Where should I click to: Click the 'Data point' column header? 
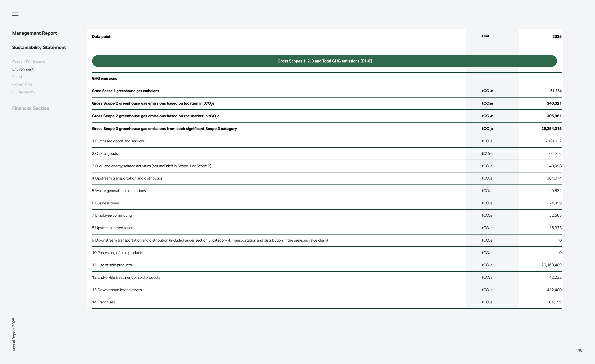point(101,37)
